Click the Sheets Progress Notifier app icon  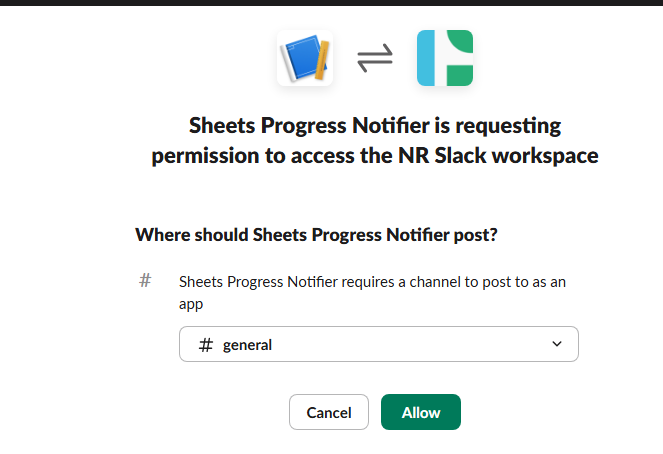pyautogui.click(x=305, y=58)
